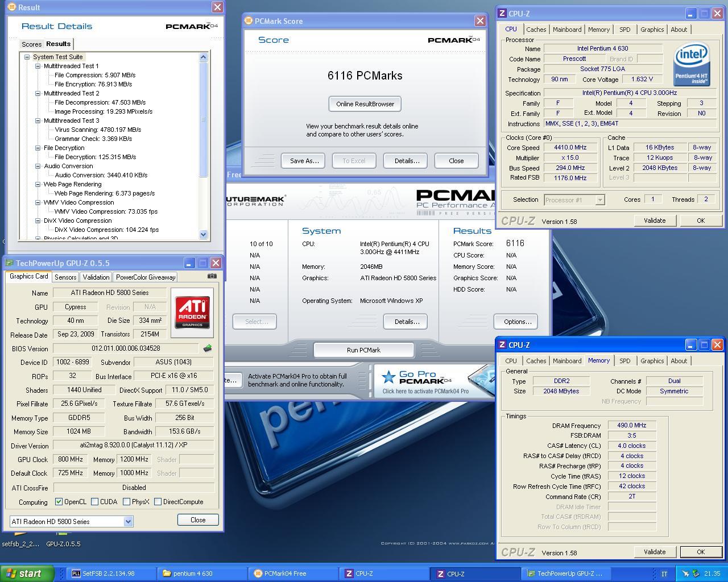This screenshot has height=582, width=728.
Task: Click the PCMark Score title bar icon
Action: click(x=248, y=20)
